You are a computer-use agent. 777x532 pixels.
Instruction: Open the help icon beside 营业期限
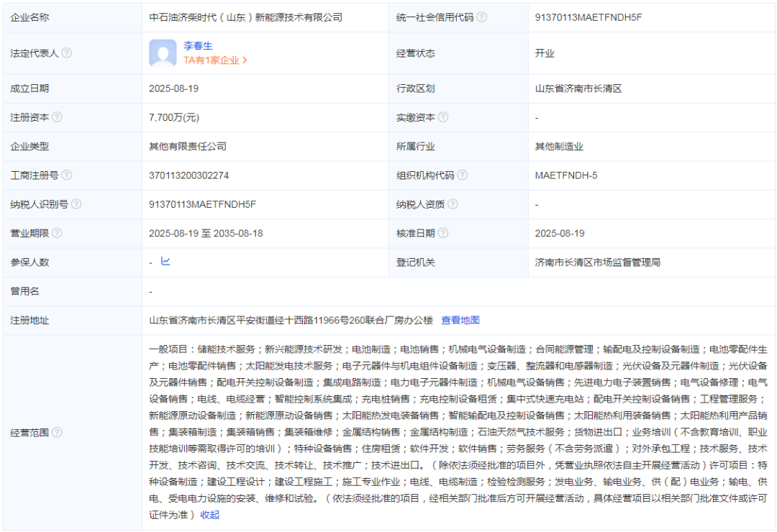[x=57, y=233]
